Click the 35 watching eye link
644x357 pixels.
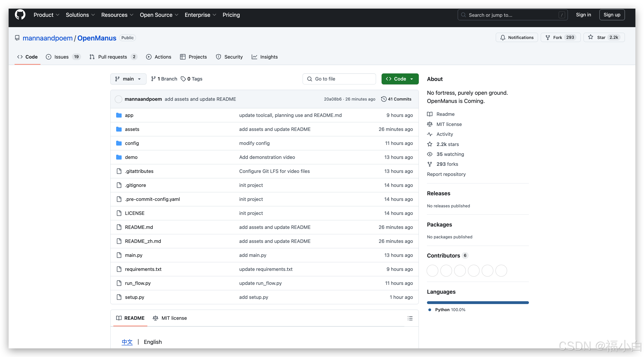tap(450, 154)
